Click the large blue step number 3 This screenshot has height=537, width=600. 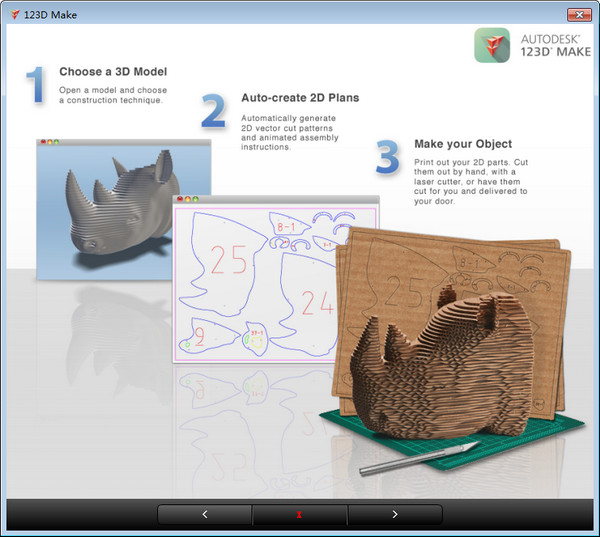tap(388, 157)
